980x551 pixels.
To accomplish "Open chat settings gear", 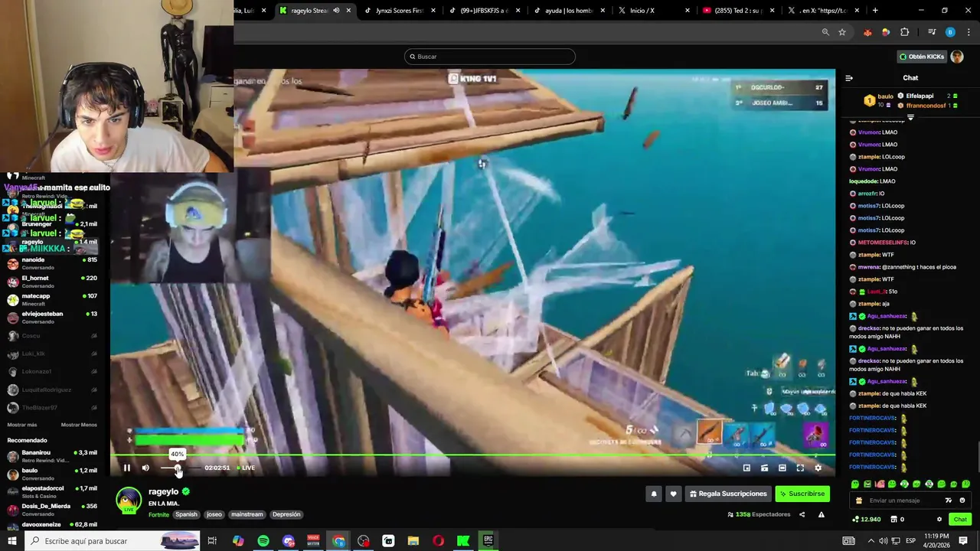I will pyautogui.click(x=939, y=520).
